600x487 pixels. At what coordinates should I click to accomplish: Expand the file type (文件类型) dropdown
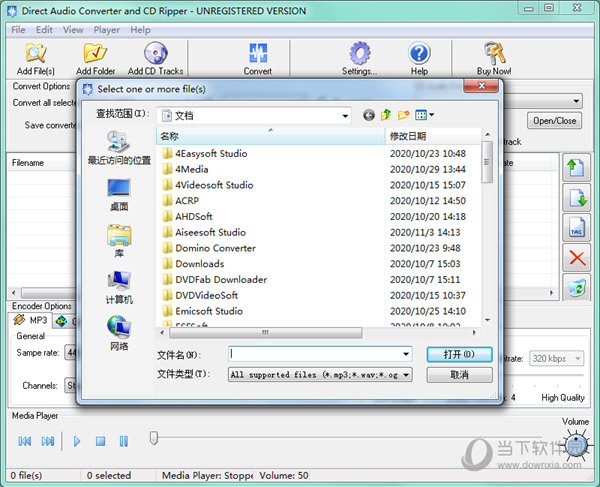(406, 375)
